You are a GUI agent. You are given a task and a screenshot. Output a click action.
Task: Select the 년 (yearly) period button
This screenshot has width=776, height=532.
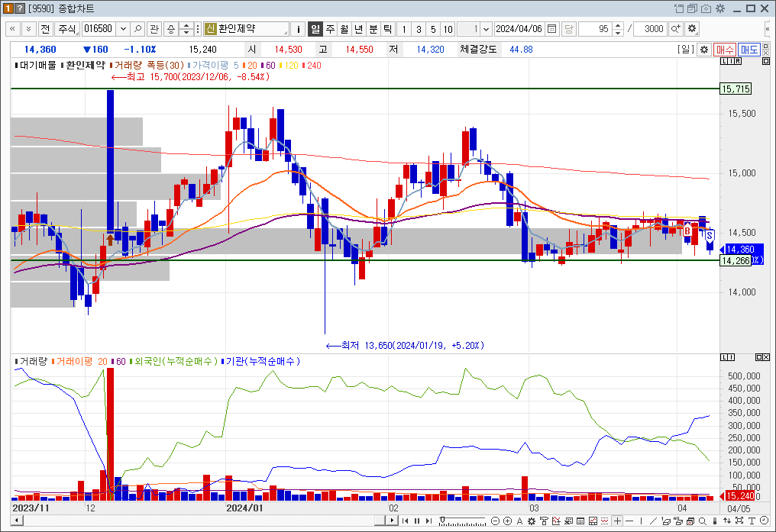point(359,29)
